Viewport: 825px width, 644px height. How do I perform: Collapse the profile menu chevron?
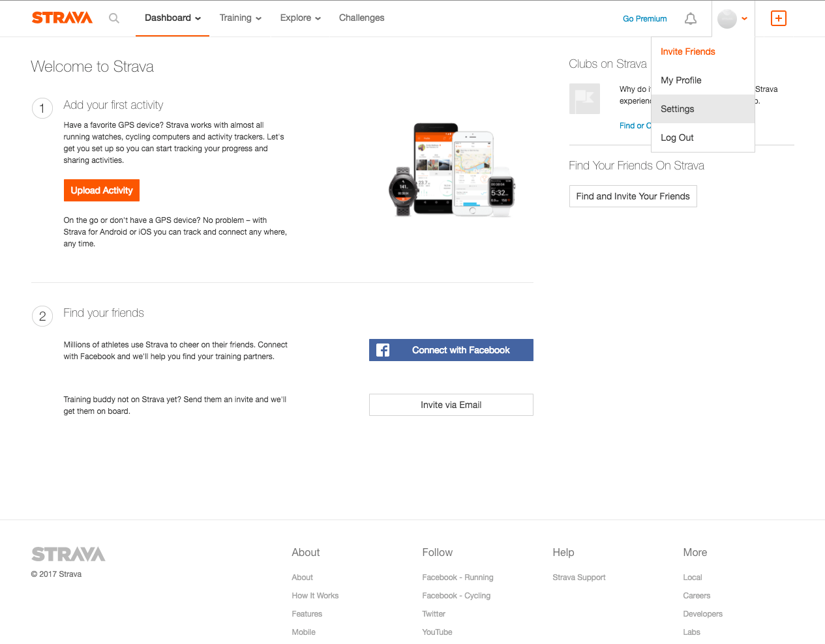pyautogui.click(x=744, y=19)
